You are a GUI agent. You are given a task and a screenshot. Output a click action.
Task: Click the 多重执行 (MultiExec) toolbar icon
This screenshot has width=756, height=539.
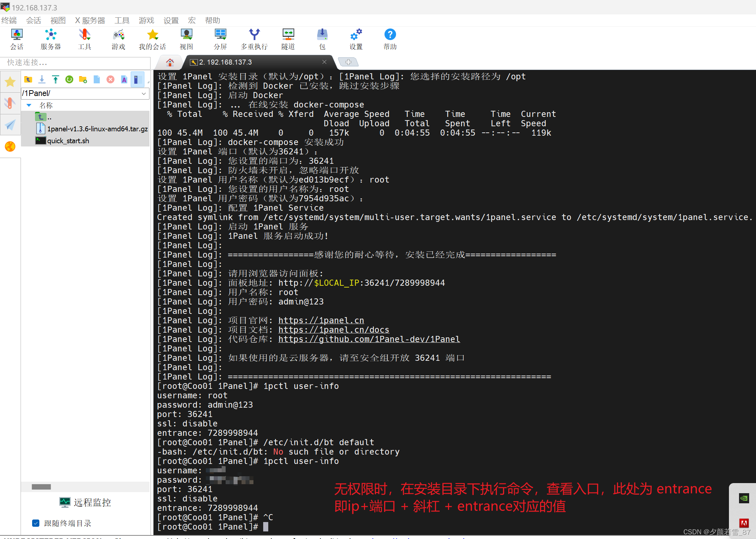254,39
